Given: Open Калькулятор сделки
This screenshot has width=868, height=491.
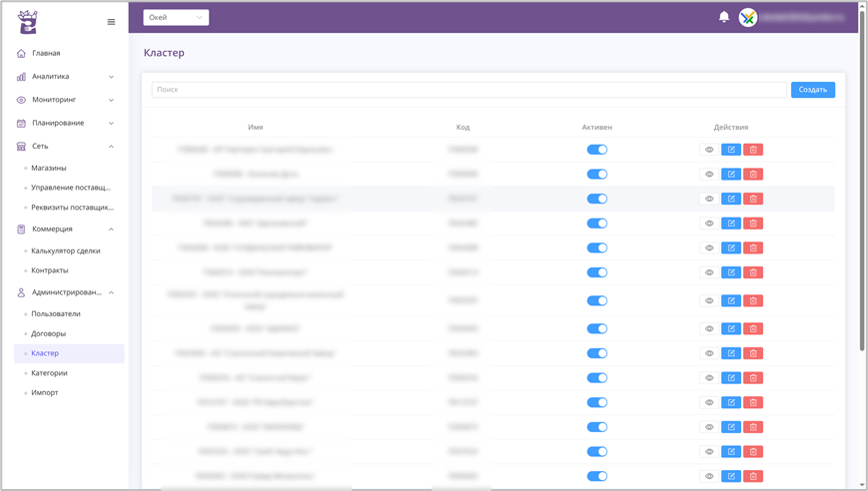Looking at the screenshot, I should click(66, 251).
